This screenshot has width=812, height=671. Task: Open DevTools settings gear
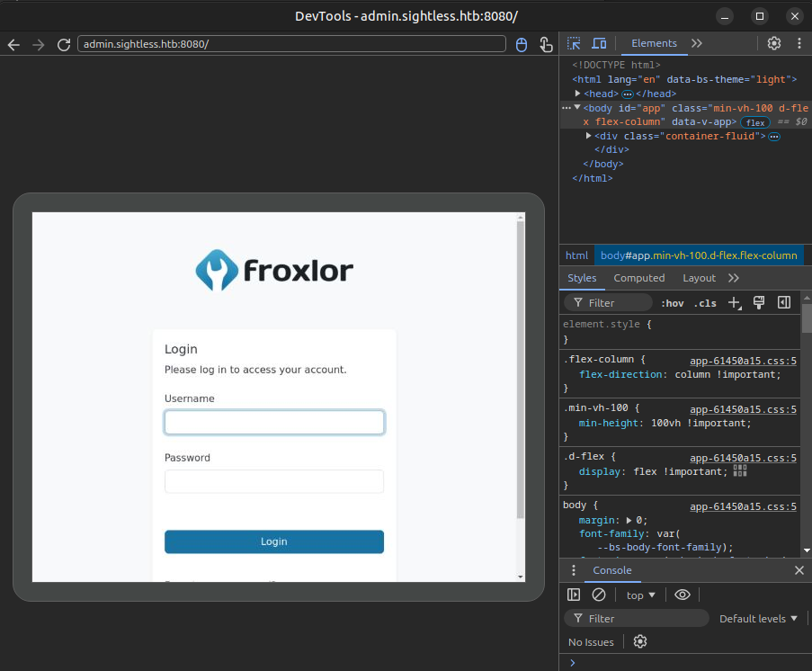774,43
